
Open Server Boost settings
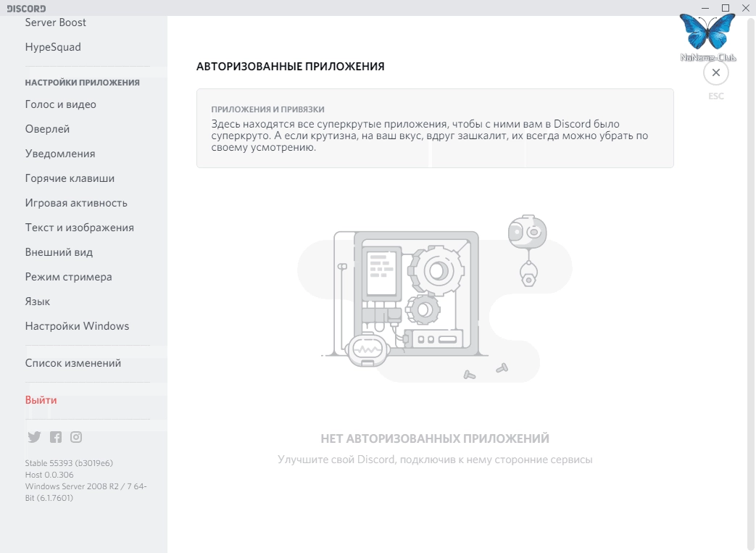click(x=55, y=22)
